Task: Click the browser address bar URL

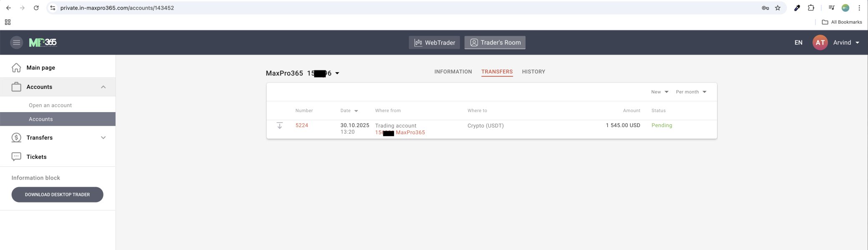Action: tap(117, 8)
